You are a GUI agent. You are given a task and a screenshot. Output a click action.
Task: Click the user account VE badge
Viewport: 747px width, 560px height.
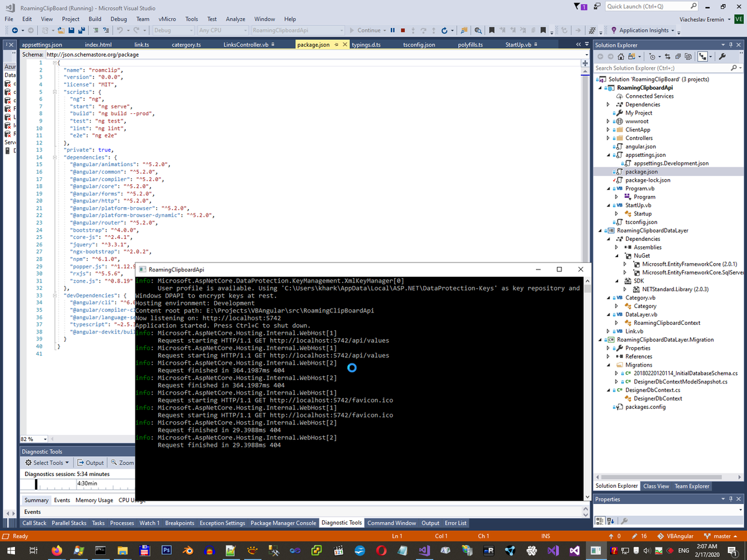click(x=739, y=19)
